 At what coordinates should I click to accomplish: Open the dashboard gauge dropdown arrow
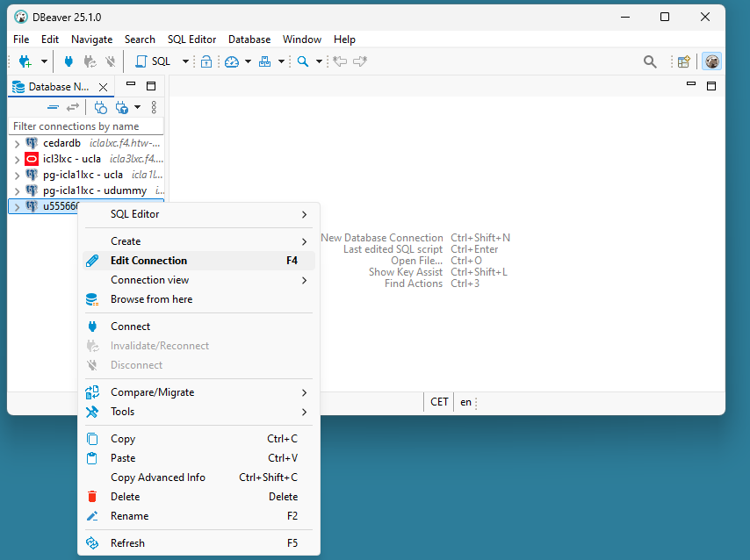click(x=248, y=61)
